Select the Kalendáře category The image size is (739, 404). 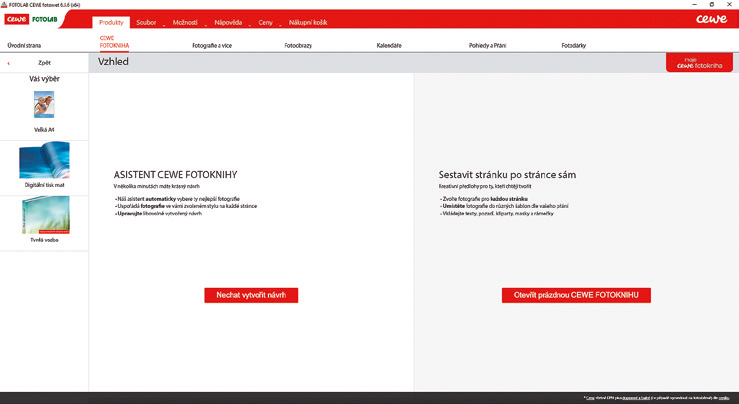point(389,46)
